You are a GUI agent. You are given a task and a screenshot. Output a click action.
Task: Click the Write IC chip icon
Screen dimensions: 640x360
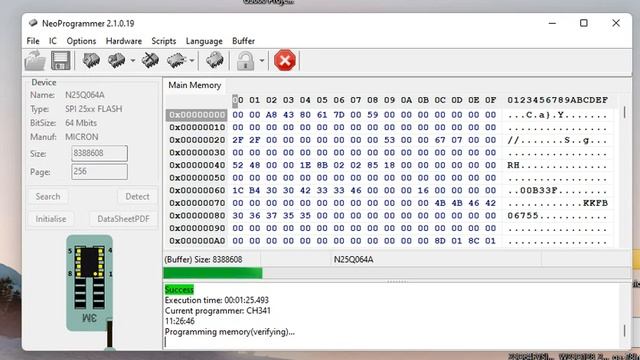(116, 60)
